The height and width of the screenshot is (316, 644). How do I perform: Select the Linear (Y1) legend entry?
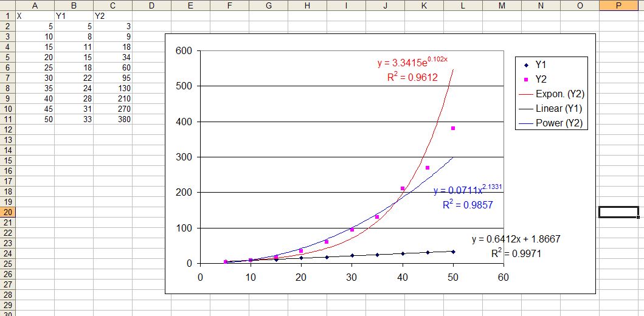[550, 109]
